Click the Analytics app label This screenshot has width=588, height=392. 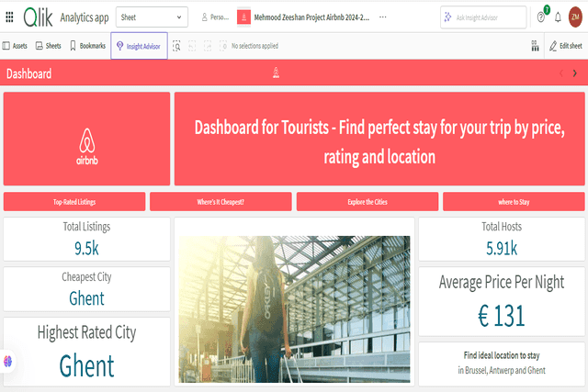(85, 17)
